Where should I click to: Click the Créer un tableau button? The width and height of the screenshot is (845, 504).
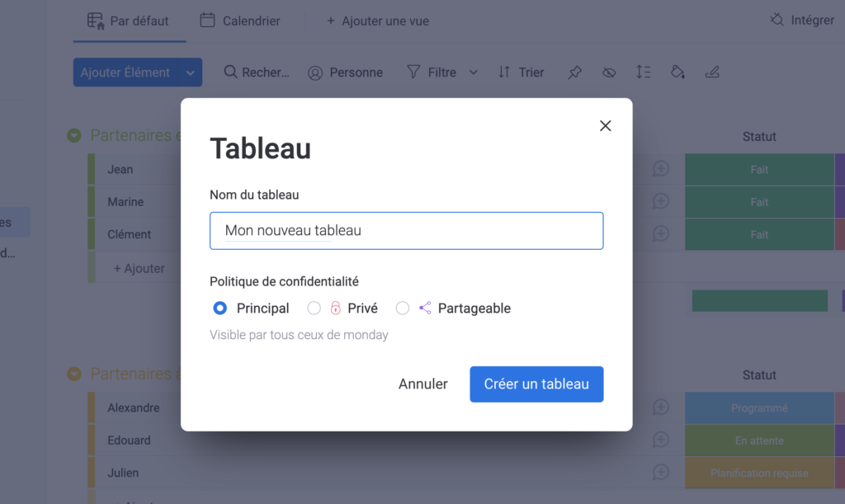pyautogui.click(x=536, y=384)
